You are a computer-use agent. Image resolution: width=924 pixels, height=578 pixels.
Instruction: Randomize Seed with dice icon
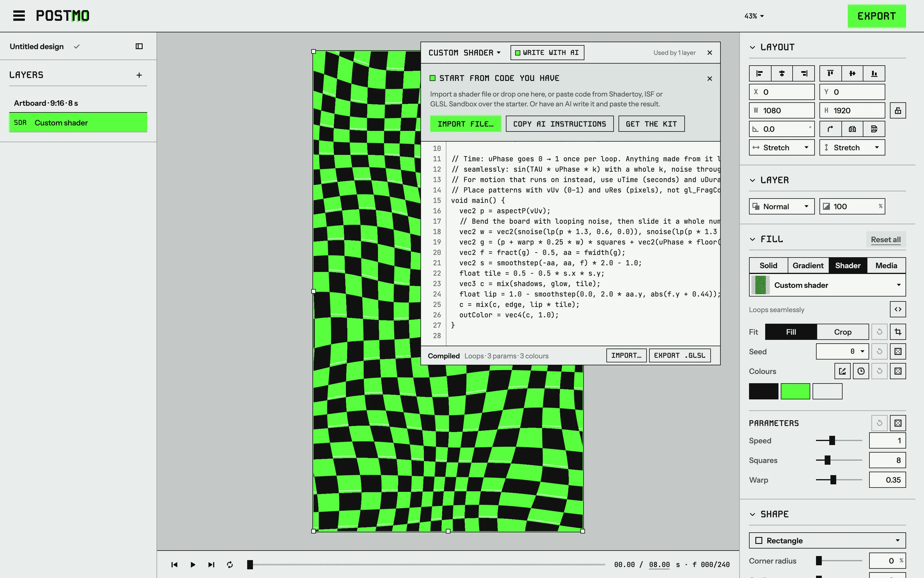point(898,351)
